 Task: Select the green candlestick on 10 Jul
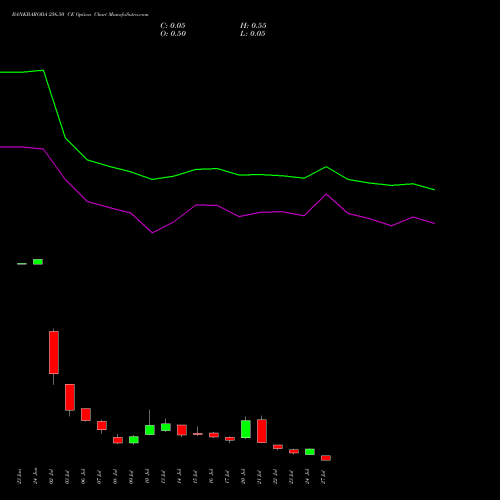tap(150, 430)
